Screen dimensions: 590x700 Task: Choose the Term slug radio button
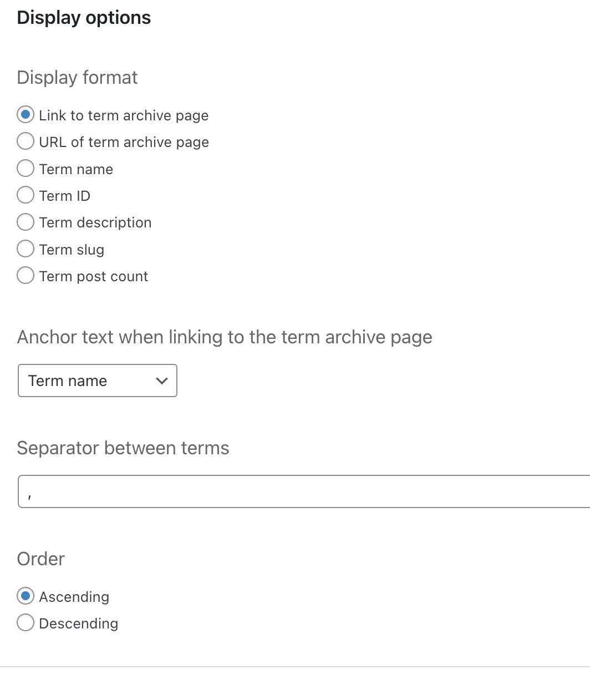tap(26, 248)
